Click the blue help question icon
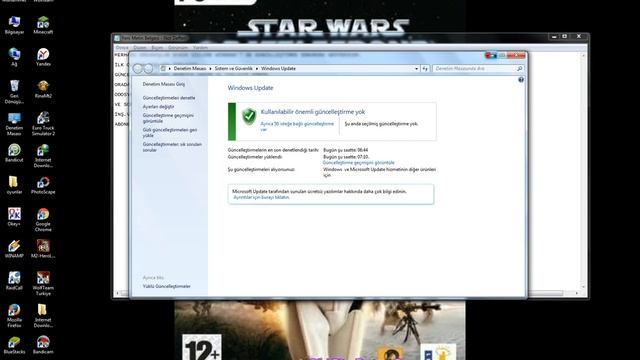 pos(521,80)
